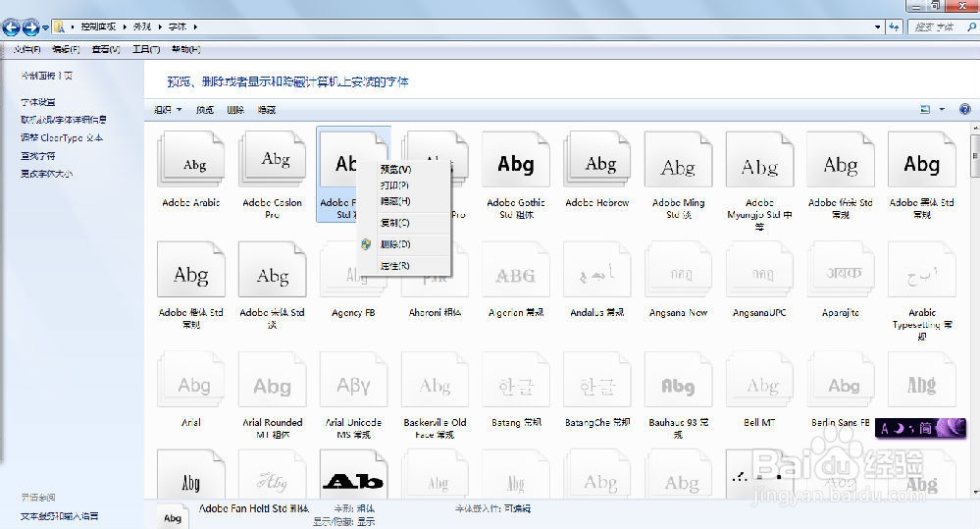
Task: Select the Adobe Arabic font icon
Action: pyautogui.click(x=191, y=159)
